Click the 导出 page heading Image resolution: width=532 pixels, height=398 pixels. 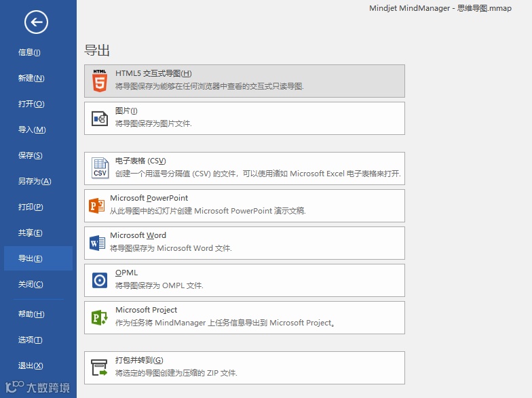[96, 50]
